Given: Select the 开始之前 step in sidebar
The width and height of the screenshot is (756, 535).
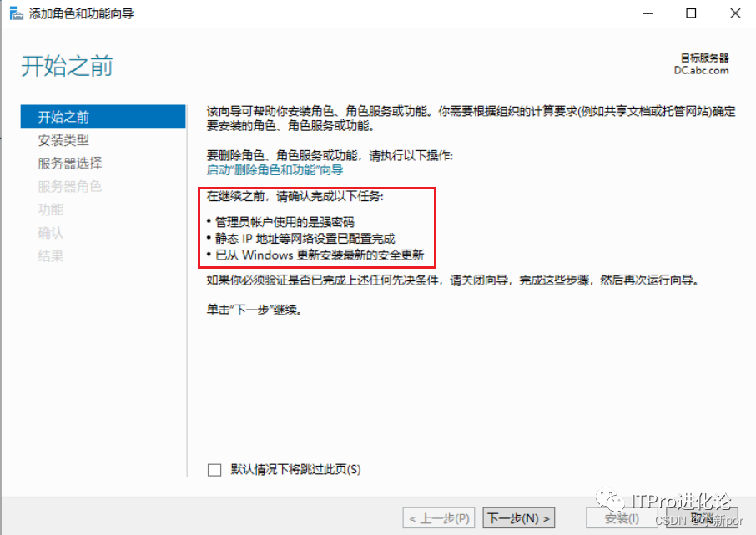Looking at the screenshot, I should (103, 116).
